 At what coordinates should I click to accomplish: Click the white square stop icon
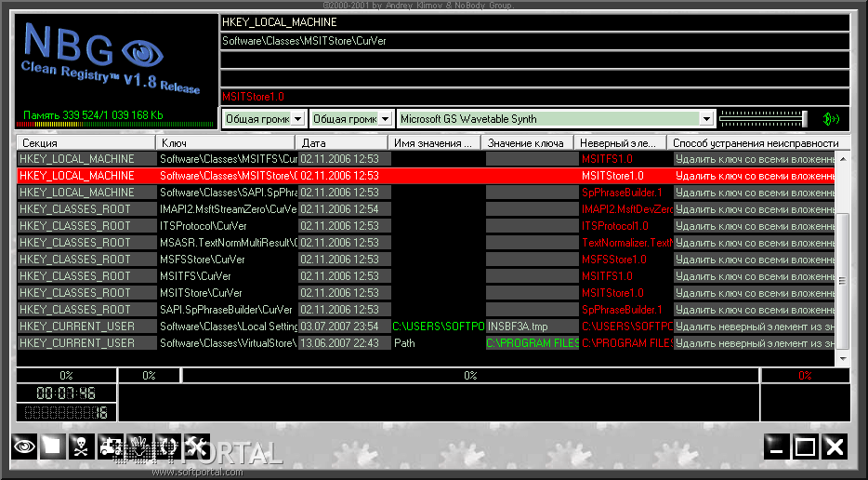(x=53, y=446)
